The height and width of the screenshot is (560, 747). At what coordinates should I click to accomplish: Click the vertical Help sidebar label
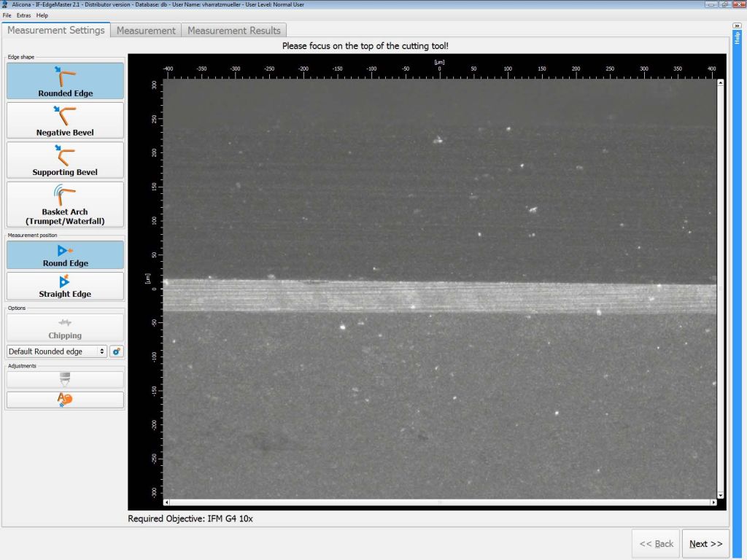point(737,38)
